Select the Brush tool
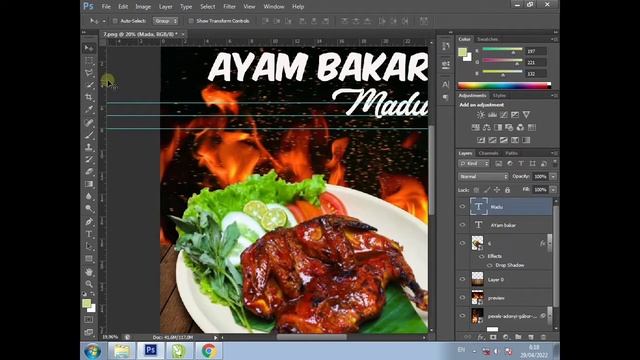This screenshot has height=360, width=640. pos(89,135)
